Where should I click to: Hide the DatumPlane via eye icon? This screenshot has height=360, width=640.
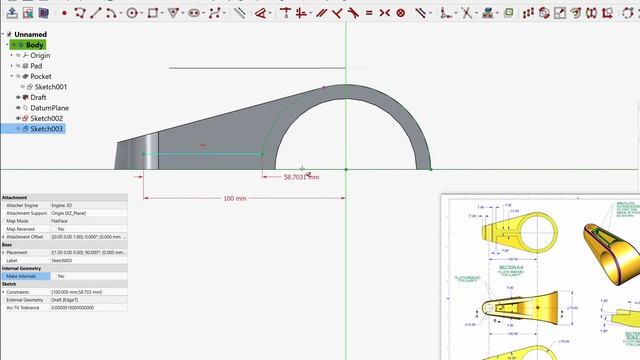tap(18, 108)
